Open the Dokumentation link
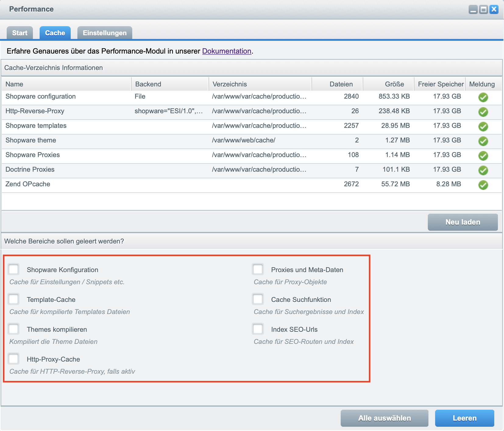This screenshot has height=431, width=504. [x=227, y=51]
